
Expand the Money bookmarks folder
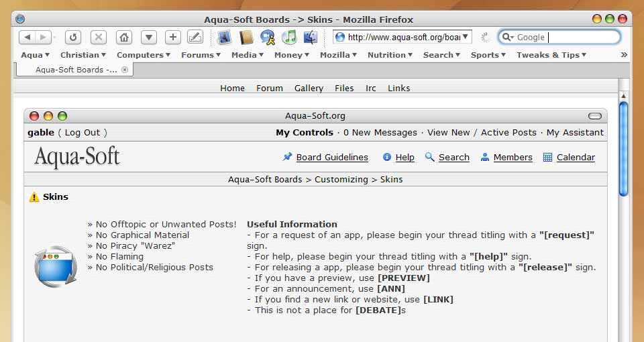point(292,55)
